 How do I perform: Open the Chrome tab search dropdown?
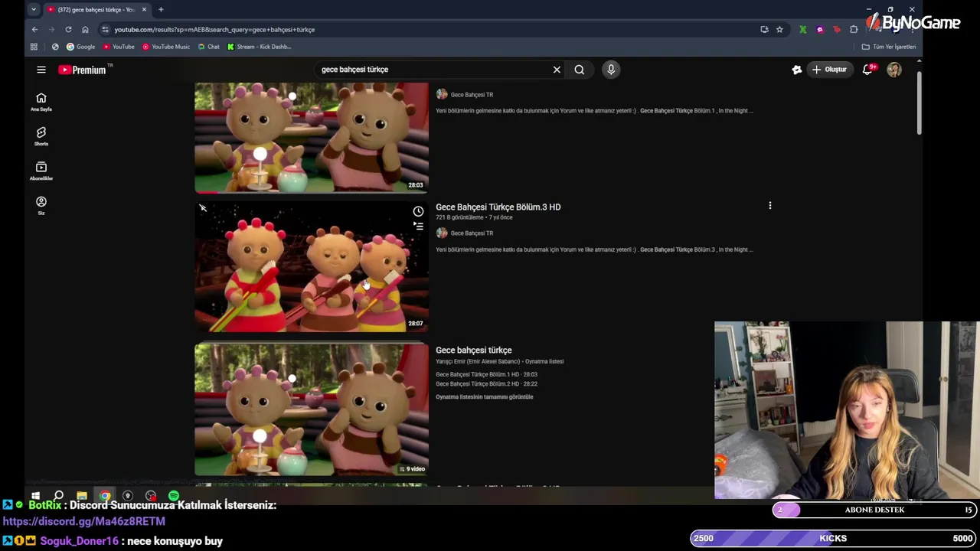34,9
